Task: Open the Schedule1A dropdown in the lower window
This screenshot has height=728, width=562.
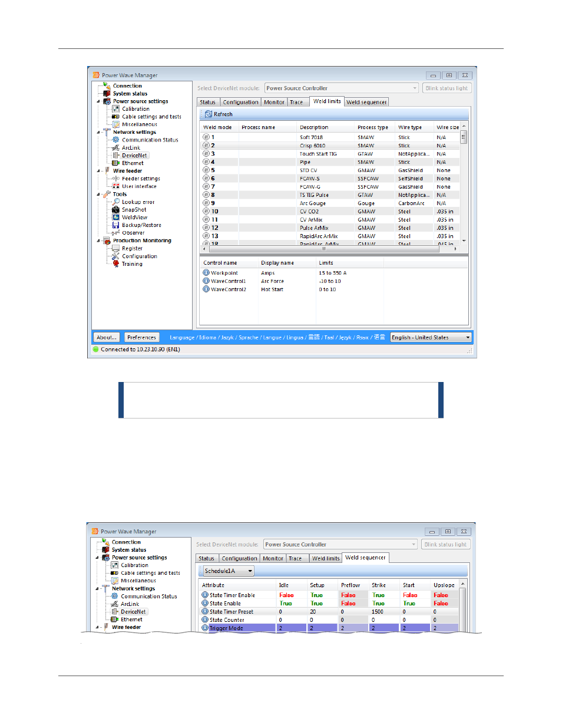Action: (228, 571)
